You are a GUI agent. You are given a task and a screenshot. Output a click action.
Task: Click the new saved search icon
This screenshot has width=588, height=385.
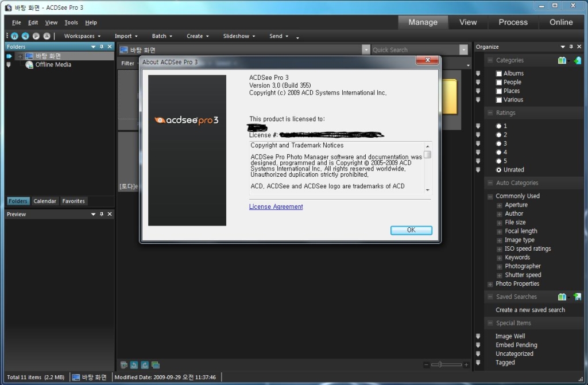tap(578, 297)
